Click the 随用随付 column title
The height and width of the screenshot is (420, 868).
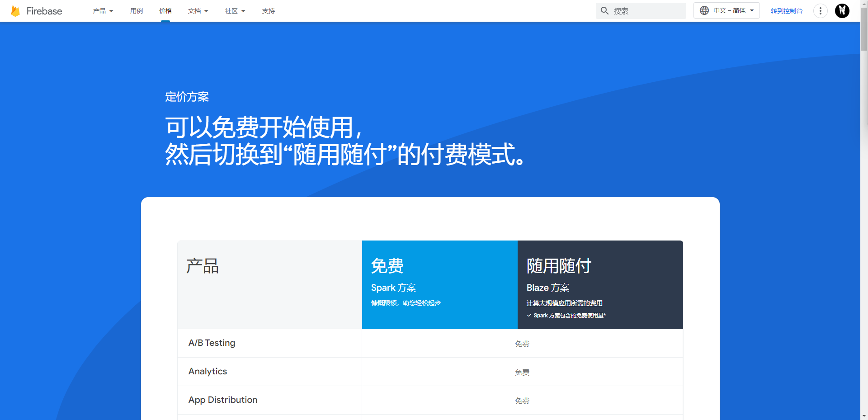559,266
